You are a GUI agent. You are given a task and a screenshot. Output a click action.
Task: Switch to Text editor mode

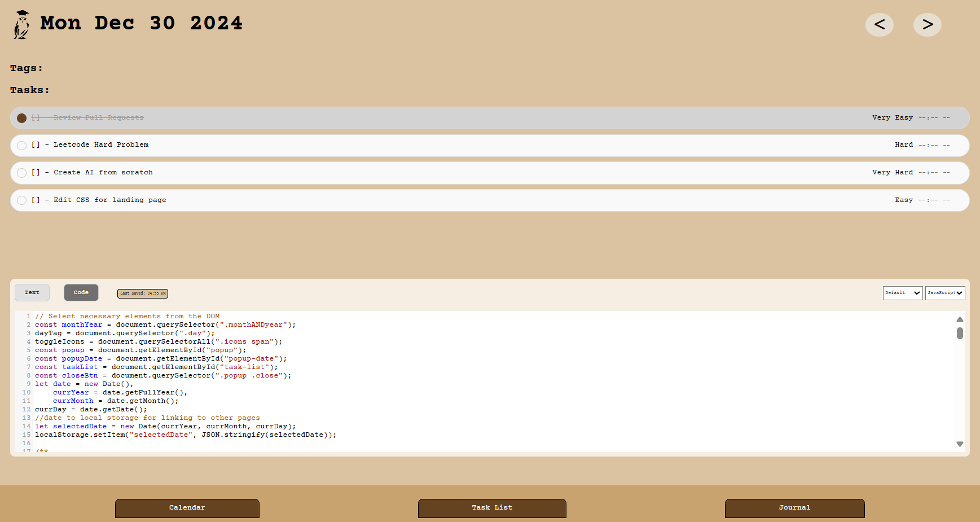(x=32, y=292)
